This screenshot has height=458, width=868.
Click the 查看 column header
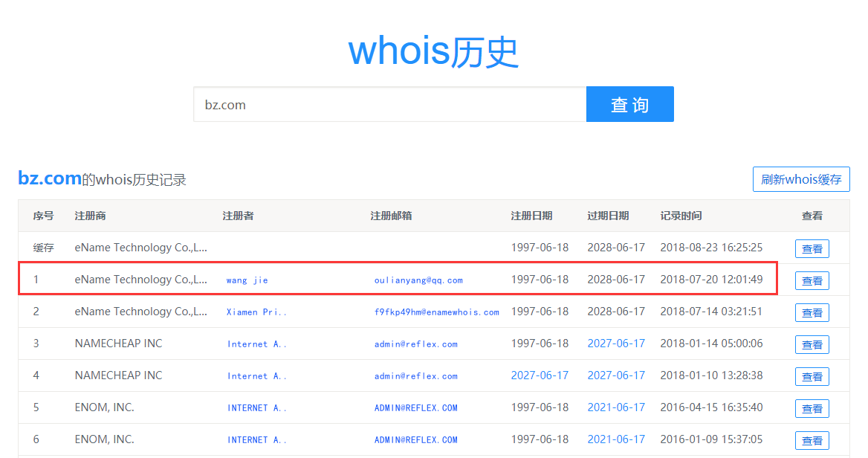[x=812, y=216]
